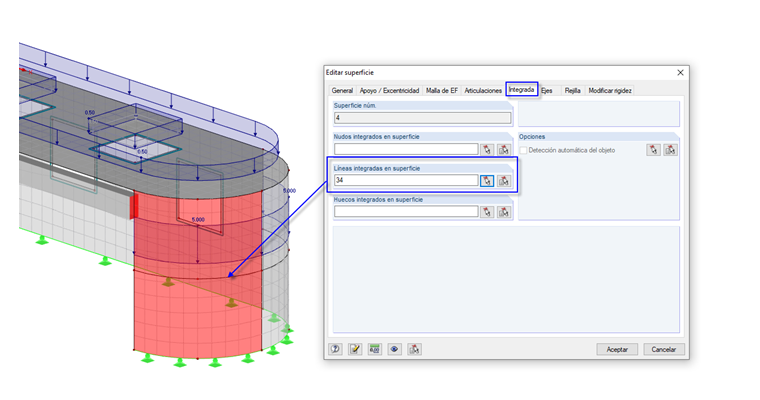Click the Huecos integrados en superficie field
The height and width of the screenshot is (400, 760).
pos(406,211)
